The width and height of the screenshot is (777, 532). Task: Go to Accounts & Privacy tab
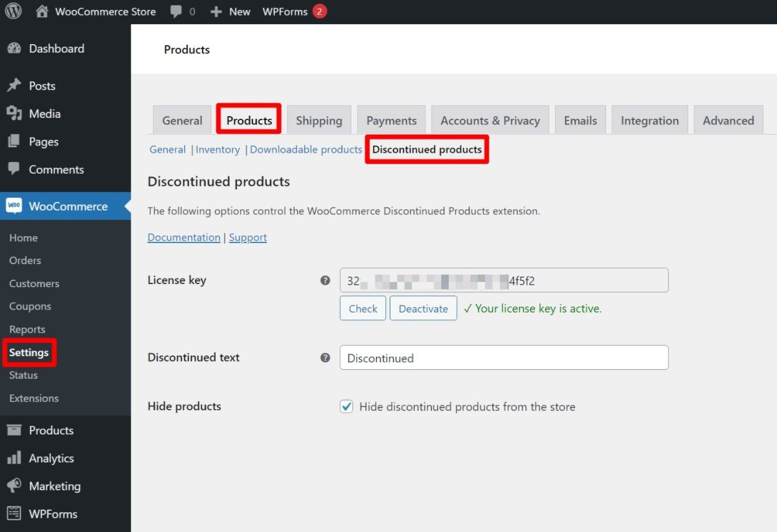pos(490,121)
